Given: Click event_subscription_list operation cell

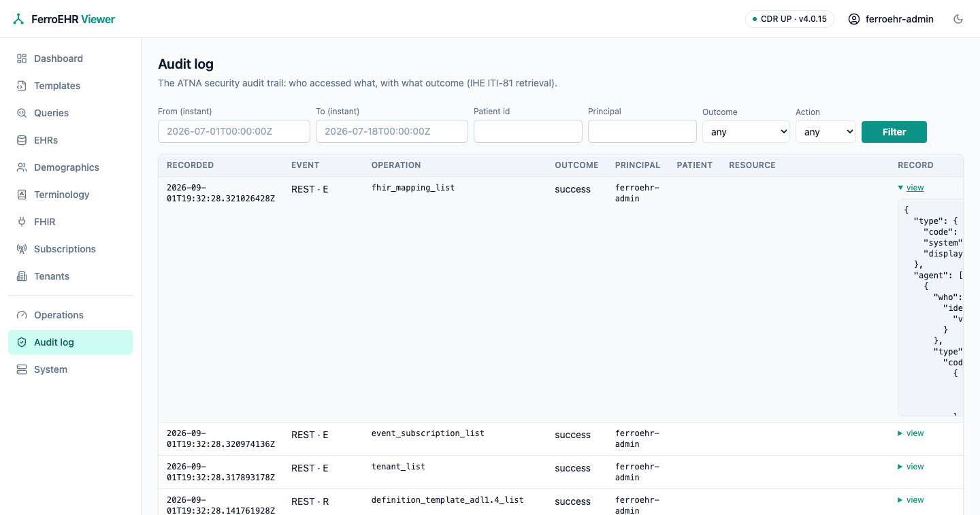Looking at the screenshot, I should click(428, 433).
